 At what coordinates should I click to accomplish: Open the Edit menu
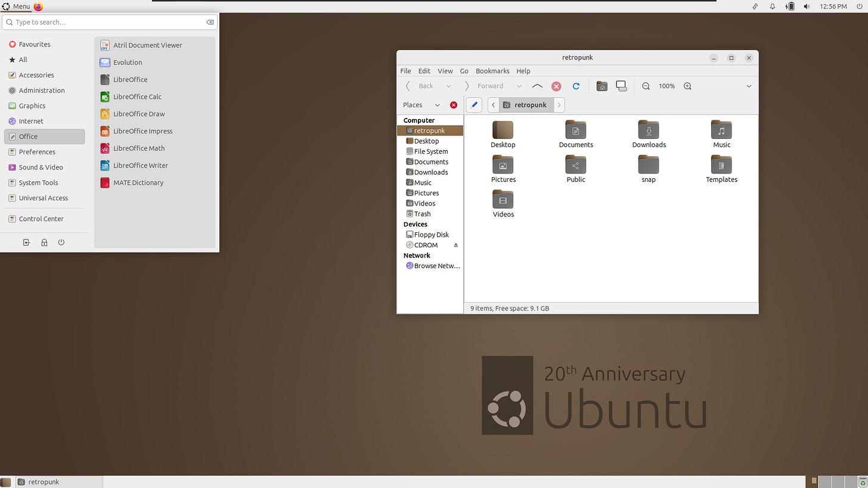424,71
